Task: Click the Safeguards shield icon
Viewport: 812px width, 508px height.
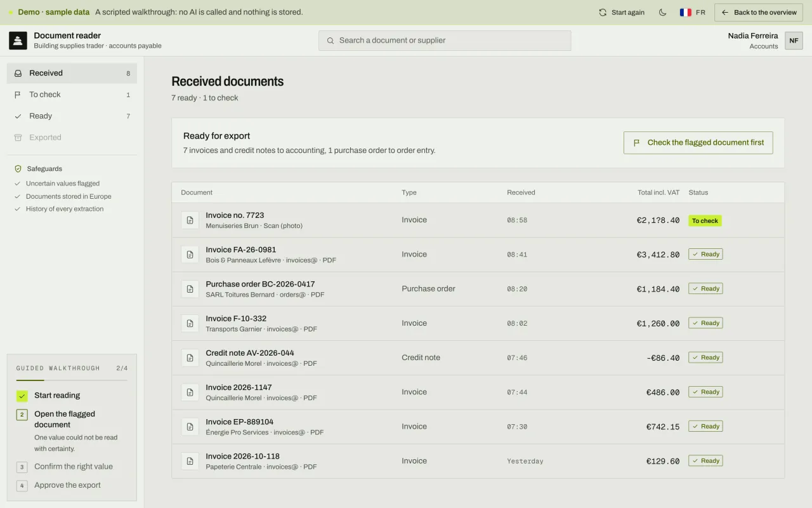Action: (x=18, y=169)
